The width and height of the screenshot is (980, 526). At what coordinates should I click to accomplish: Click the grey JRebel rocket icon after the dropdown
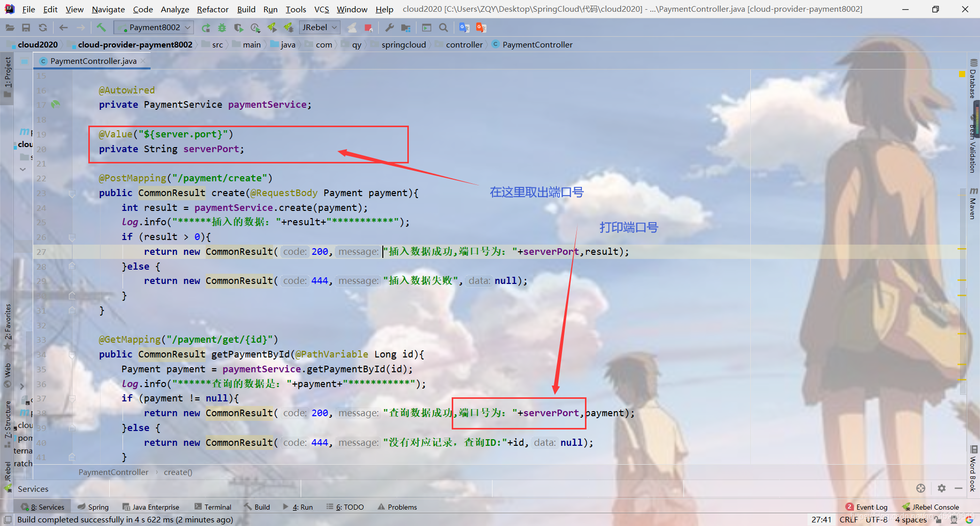coord(352,28)
